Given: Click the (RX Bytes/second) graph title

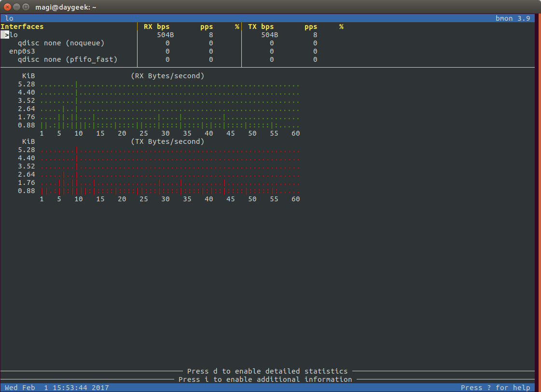Looking at the screenshot, I should [x=167, y=76].
